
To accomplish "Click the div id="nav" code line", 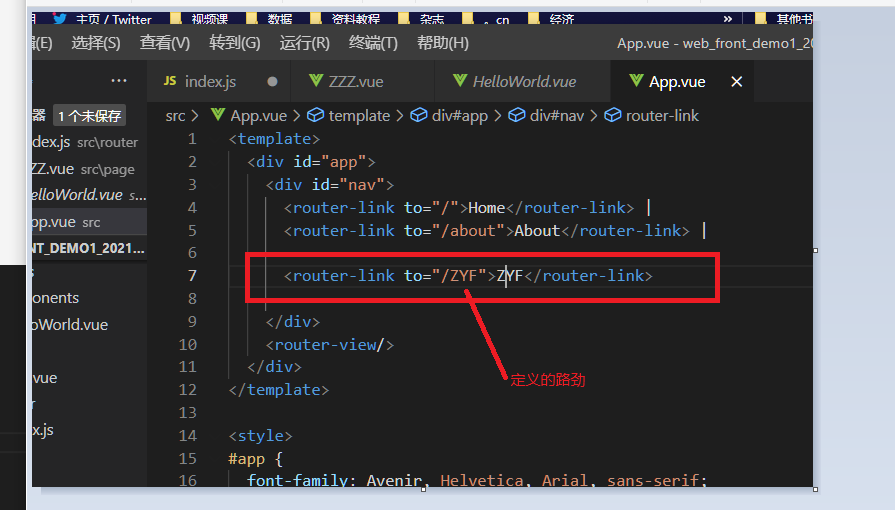I will 329,184.
